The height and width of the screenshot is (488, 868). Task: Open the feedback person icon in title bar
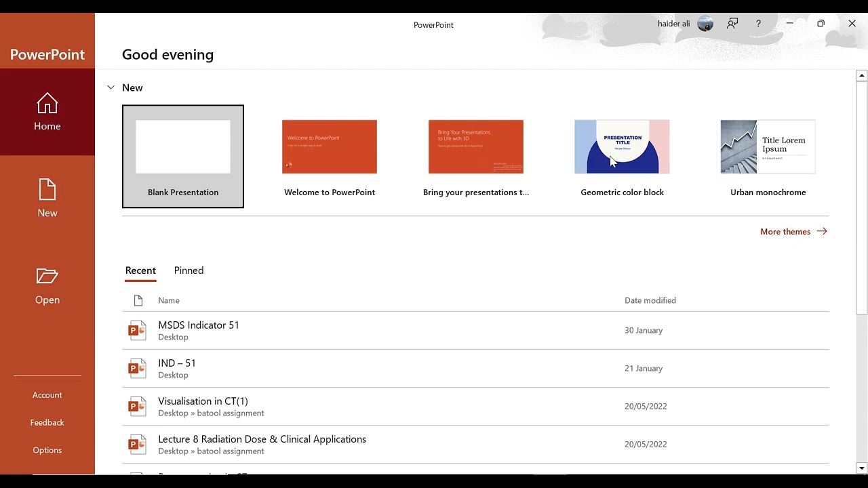click(x=732, y=24)
